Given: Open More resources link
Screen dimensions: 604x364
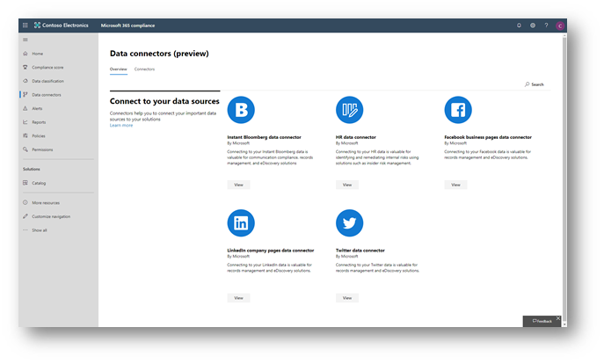Looking at the screenshot, I should pyautogui.click(x=46, y=203).
